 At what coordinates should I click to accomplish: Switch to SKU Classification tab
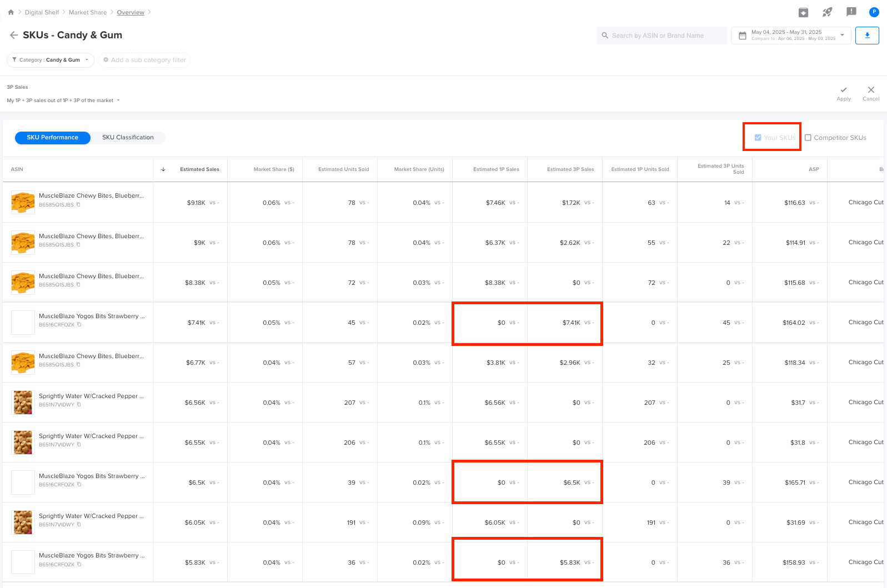(x=128, y=138)
